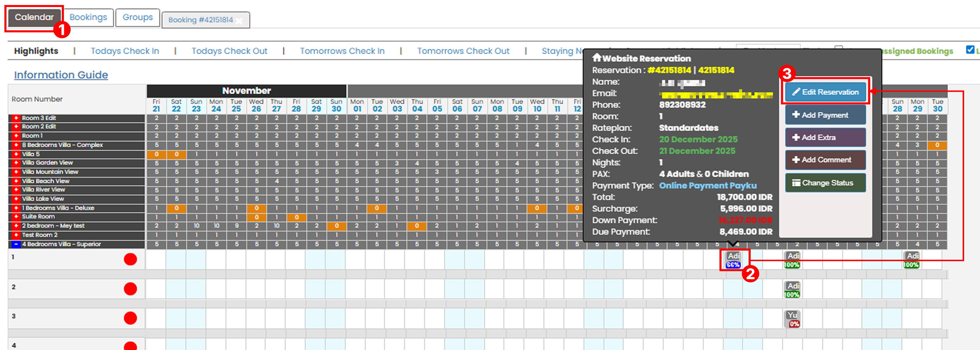Click check-in date 20 December 2025
980x350 pixels.
[x=698, y=139]
